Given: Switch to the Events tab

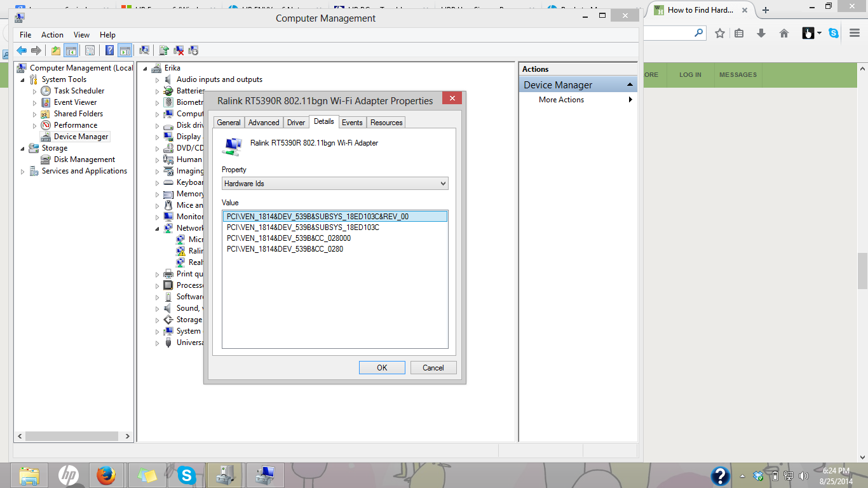Looking at the screenshot, I should pyautogui.click(x=352, y=123).
